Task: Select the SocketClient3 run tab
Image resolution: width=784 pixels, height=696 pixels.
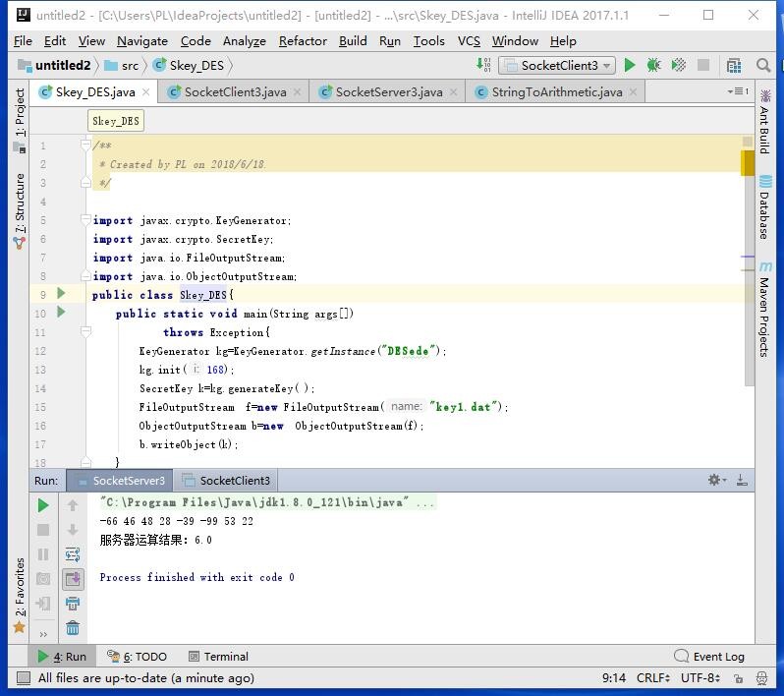Action: (226, 481)
